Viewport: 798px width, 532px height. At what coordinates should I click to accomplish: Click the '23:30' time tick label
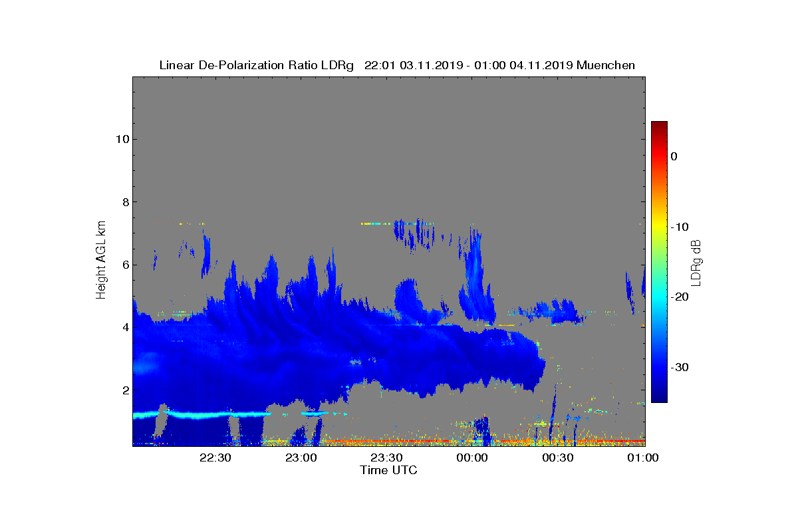tap(386, 458)
